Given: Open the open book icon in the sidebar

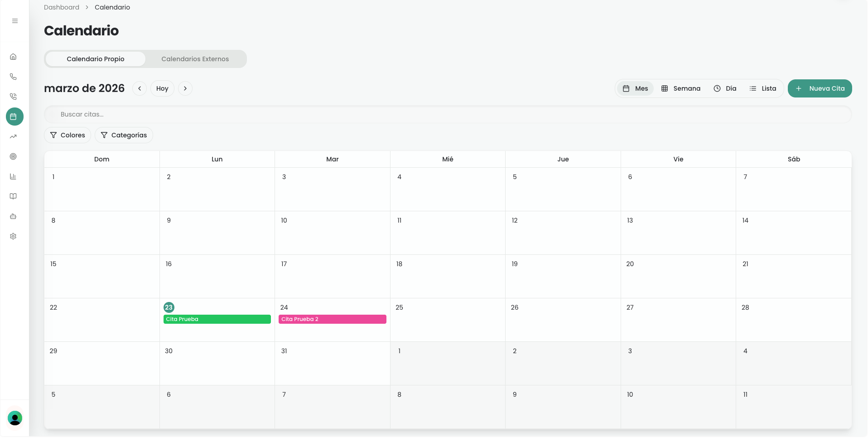Looking at the screenshot, I should [x=13, y=196].
